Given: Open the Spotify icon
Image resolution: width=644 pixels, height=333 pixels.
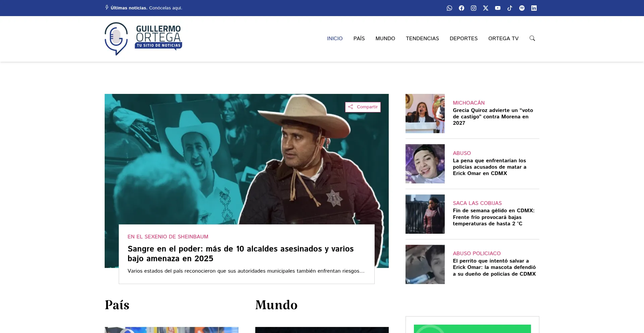Looking at the screenshot, I should click(522, 8).
